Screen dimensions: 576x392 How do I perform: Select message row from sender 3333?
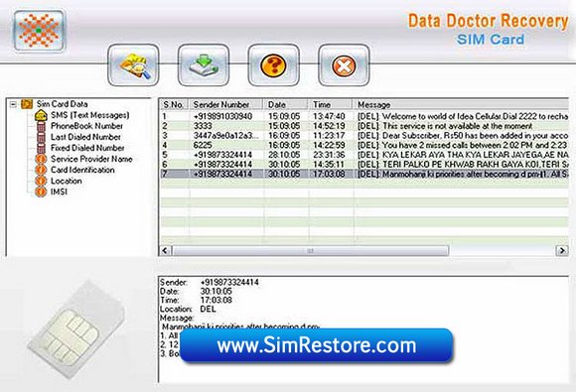(364, 126)
